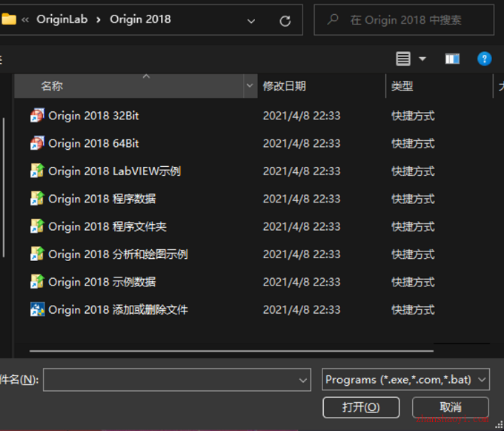Expand the file name combo box dropdown
The height and width of the screenshot is (431, 504).
pos(302,380)
